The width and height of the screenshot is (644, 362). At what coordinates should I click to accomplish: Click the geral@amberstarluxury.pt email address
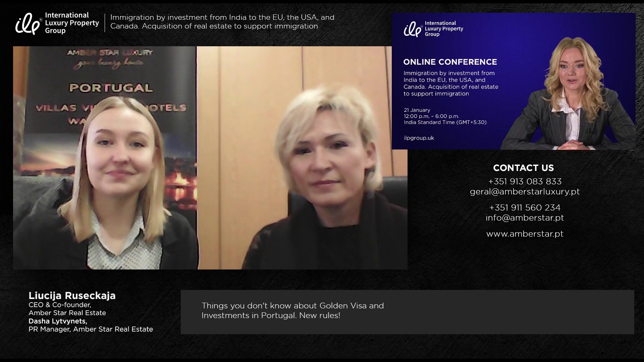click(x=525, y=192)
